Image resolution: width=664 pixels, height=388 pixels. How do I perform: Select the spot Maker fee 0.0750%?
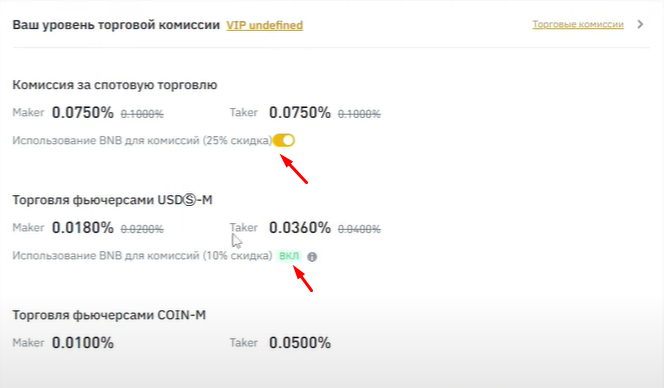[x=83, y=113]
